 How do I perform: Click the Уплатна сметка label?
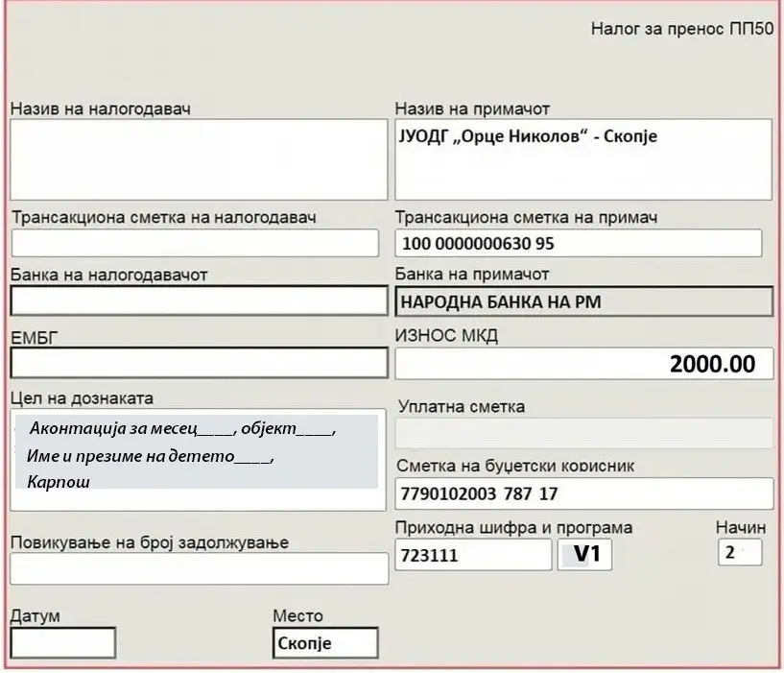tap(462, 406)
